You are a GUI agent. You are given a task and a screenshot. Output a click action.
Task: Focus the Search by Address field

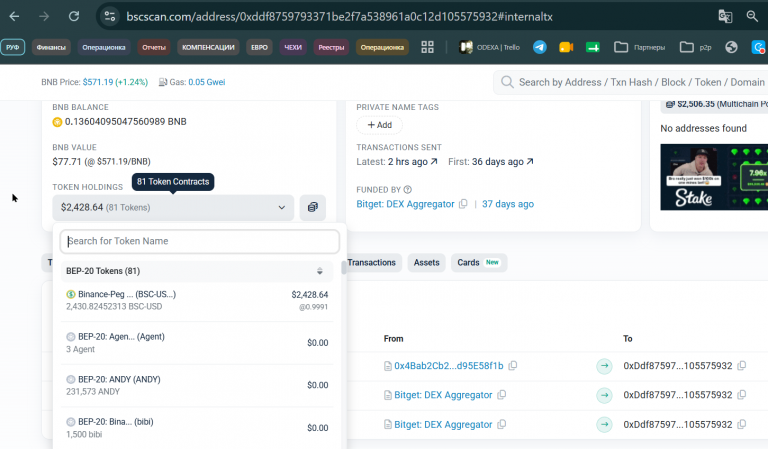pos(641,82)
